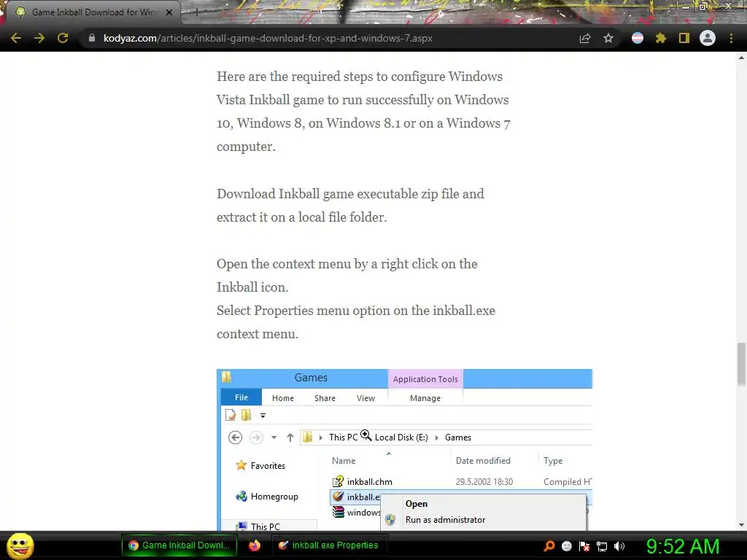Click Home tab in screenshot image
The image size is (747, 560).
click(x=283, y=398)
